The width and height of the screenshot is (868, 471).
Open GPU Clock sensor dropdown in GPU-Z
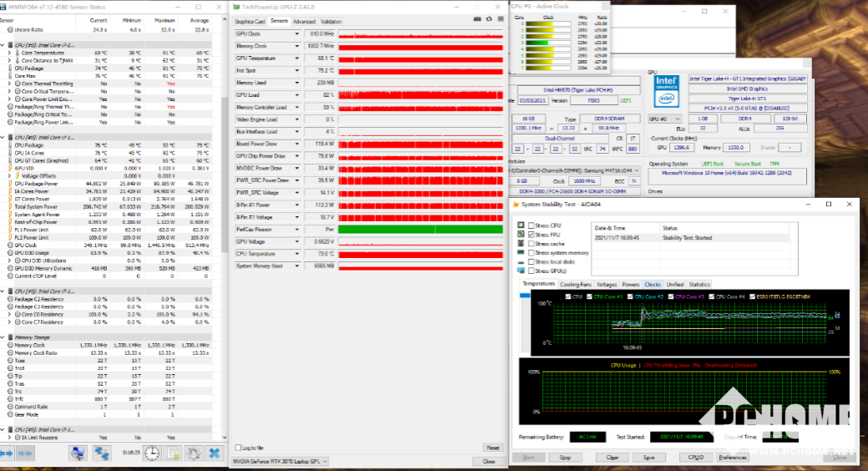[297, 33]
